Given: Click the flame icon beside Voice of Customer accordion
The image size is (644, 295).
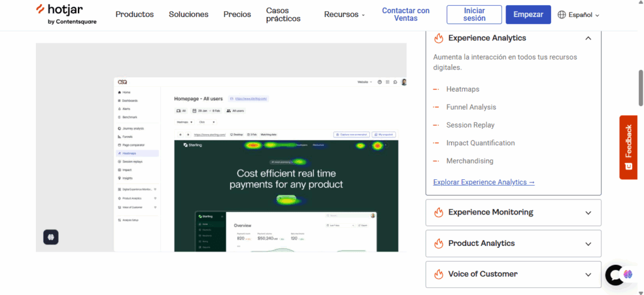Looking at the screenshot, I should 438,274.
